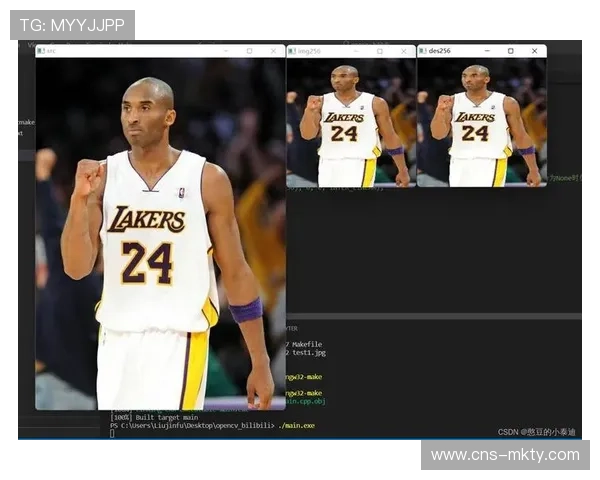600x480 pixels.
Task: Close the des256 window
Action: point(534,51)
